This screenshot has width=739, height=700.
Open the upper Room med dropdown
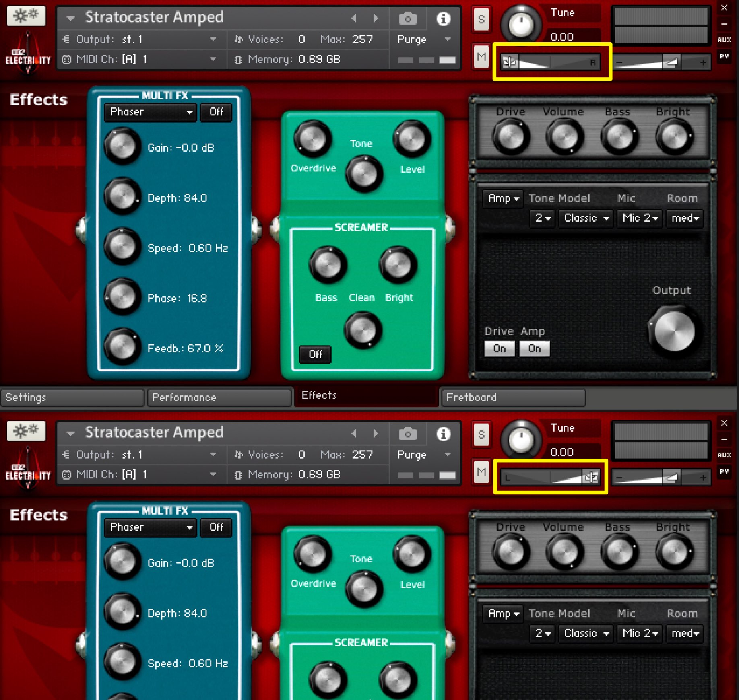tap(685, 218)
